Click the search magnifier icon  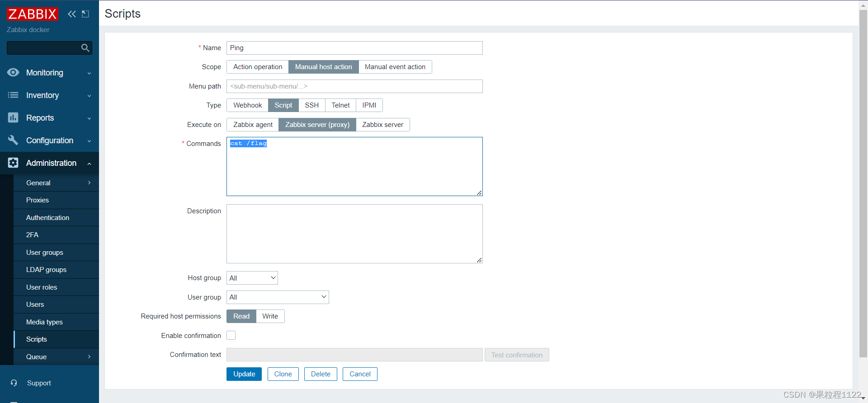[x=85, y=48]
